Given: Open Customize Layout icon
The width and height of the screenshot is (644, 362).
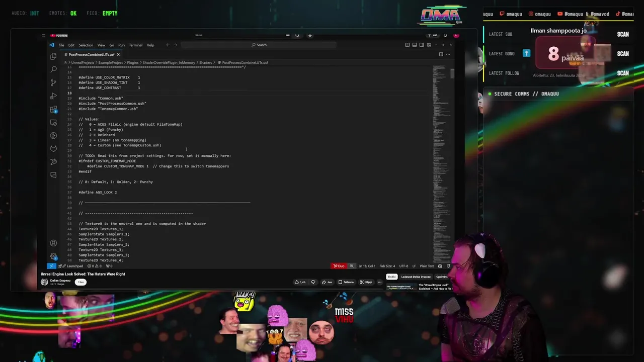Looking at the screenshot, I should pyautogui.click(x=429, y=45).
